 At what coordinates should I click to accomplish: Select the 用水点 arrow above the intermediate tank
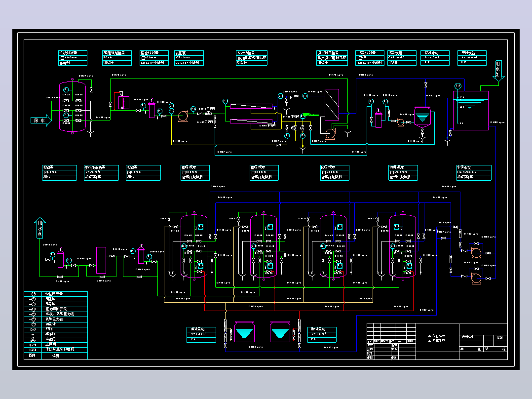pos(498,71)
